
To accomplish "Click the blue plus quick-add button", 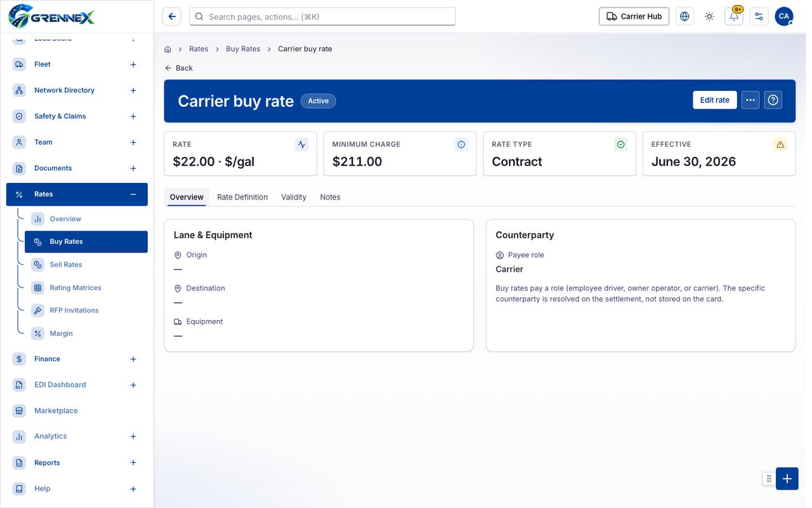I will (x=787, y=479).
